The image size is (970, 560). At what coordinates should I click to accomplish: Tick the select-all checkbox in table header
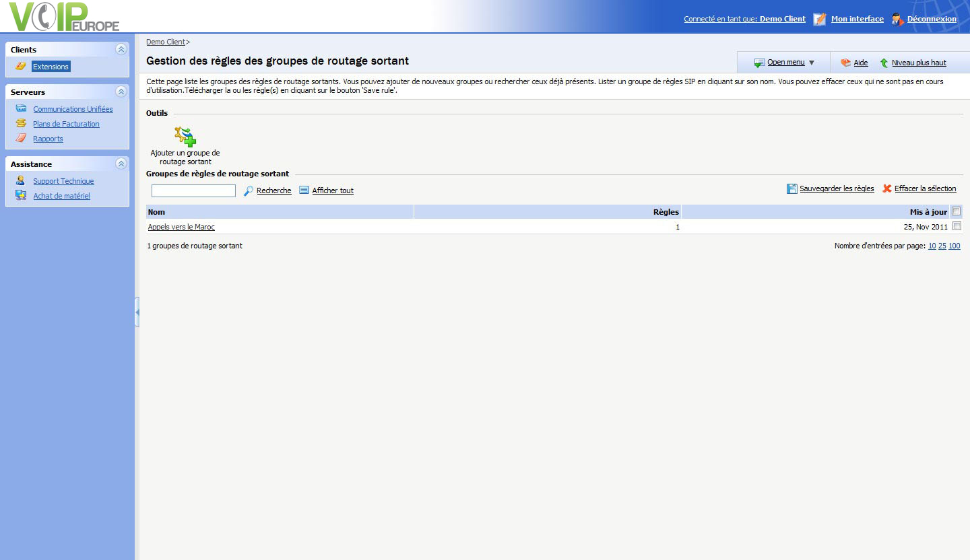pyautogui.click(x=957, y=211)
